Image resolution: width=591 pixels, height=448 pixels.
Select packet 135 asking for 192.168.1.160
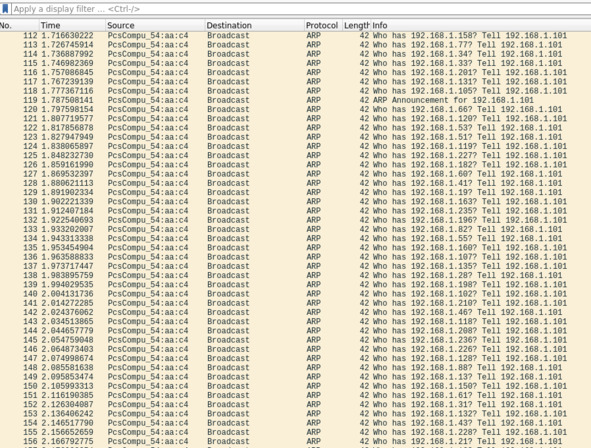point(296,248)
